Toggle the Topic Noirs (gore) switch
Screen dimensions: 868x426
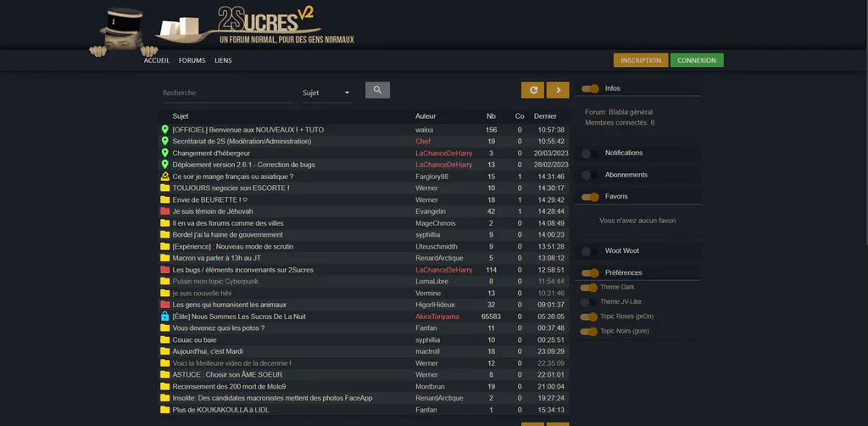point(589,331)
